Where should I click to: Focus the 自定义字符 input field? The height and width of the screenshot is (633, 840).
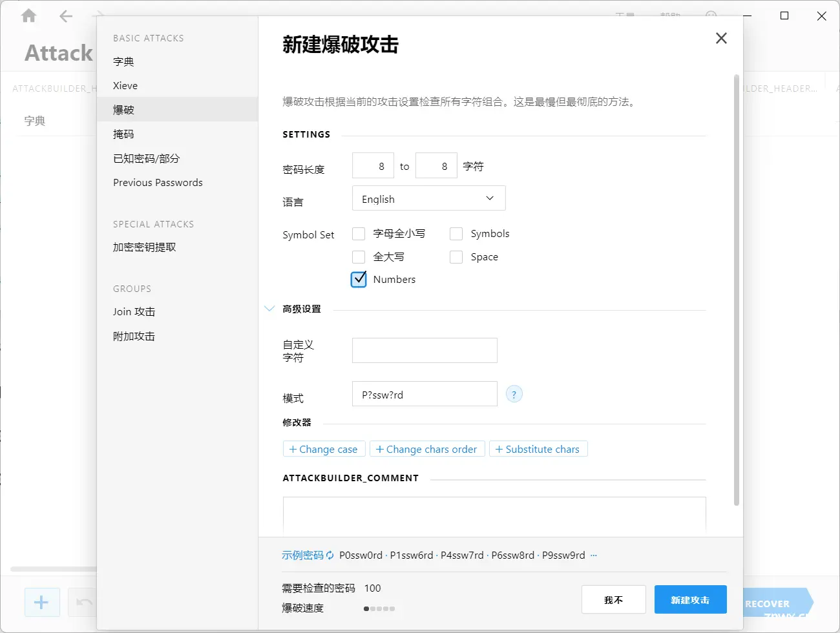pyautogui.click(x=425, y=350)
